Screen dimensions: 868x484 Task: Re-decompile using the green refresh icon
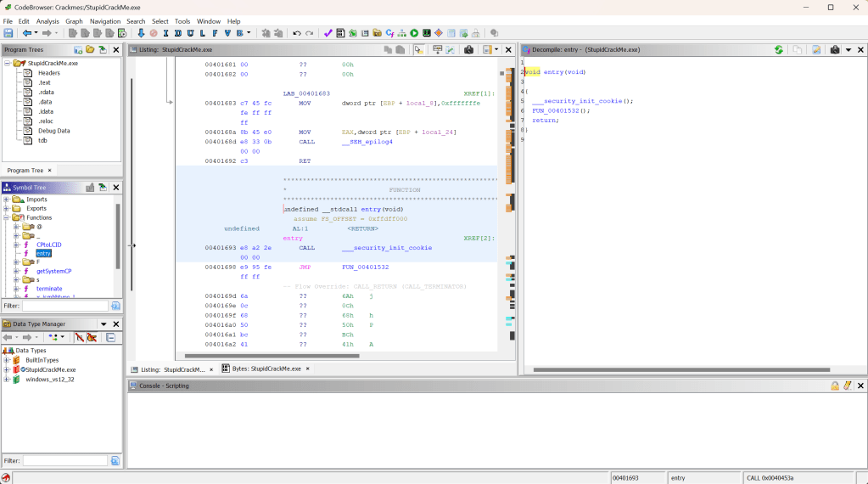(x=779, y=50)
